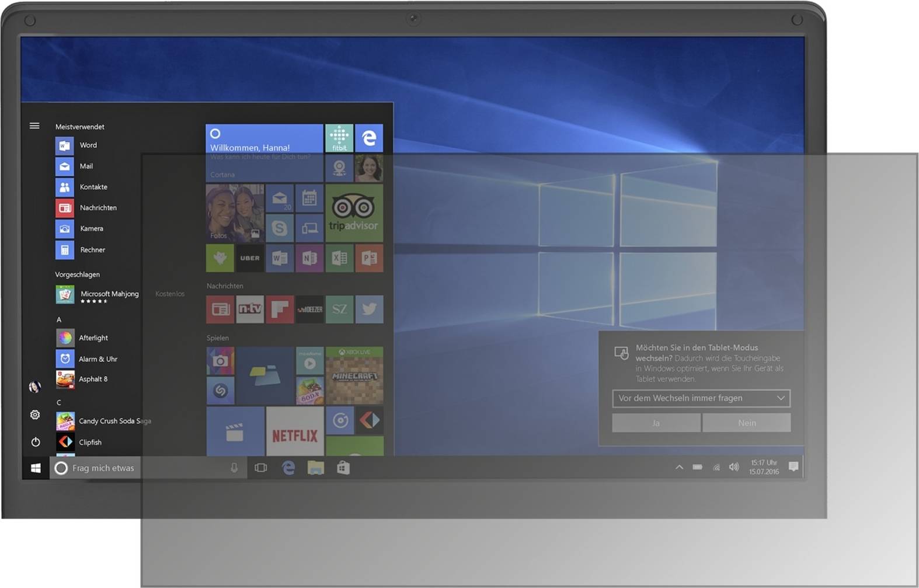Jump via the letter A group header
The image size is (919, 588).
tap(59, 319)
